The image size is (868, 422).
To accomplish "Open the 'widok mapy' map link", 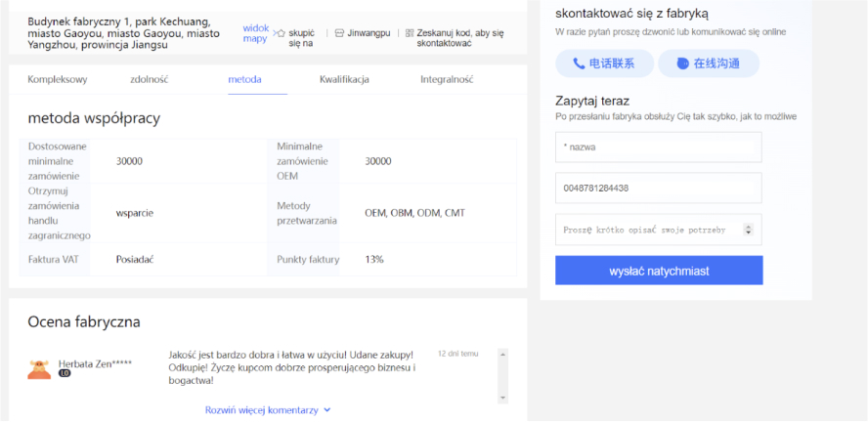I will (x=255, y=33).
